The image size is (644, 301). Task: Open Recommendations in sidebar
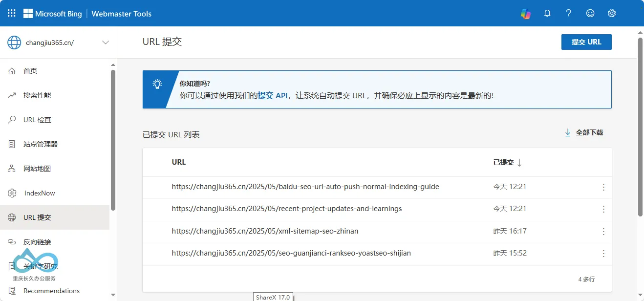[55, 291]
